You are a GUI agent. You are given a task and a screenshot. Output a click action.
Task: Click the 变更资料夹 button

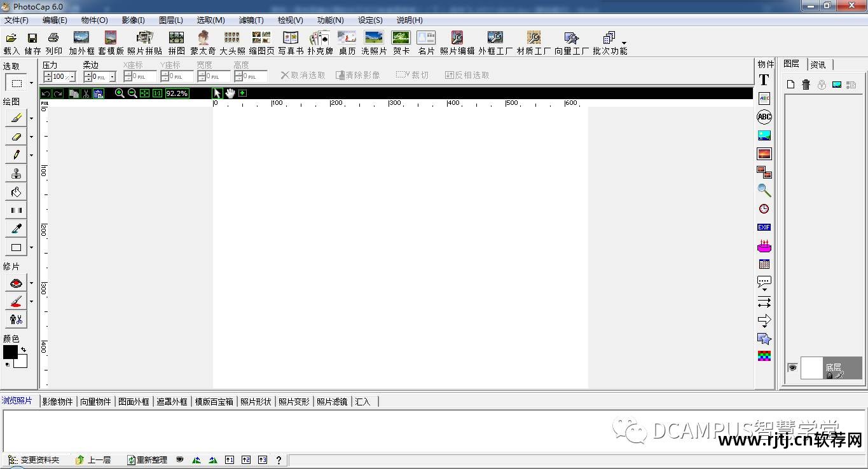pyautogui.click(x=34, y=459)
